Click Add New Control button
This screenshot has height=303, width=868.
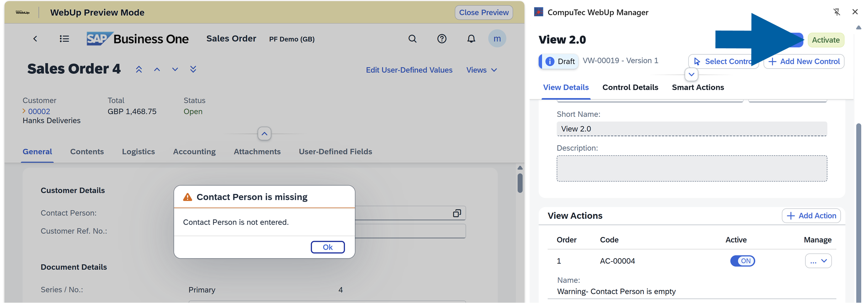[804, 61]
